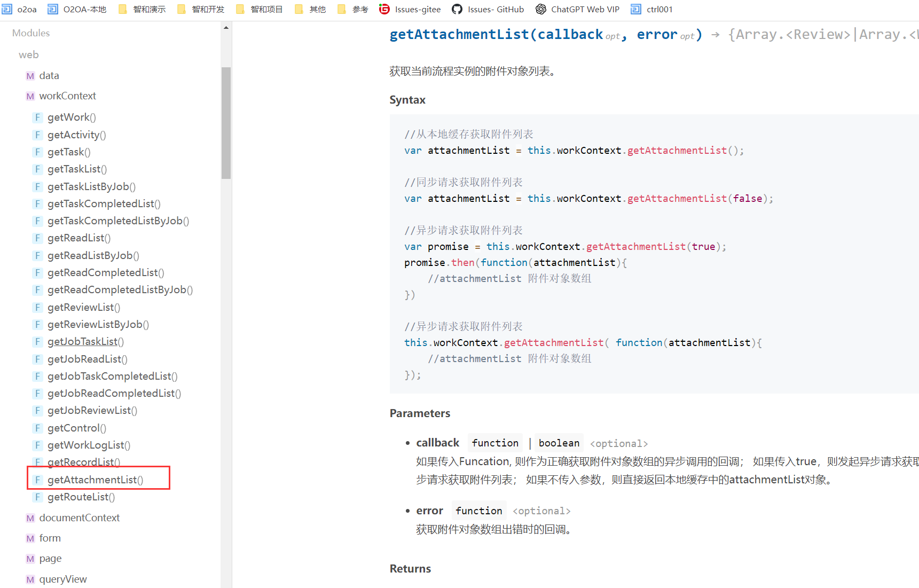Open getJobTaskCompletedList() in the sidebar

click(x=113, y=377)
